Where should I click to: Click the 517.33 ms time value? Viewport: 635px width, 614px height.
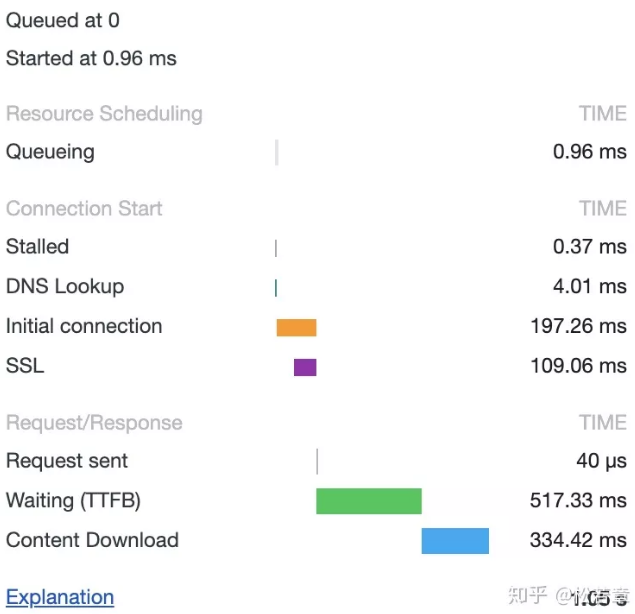tap(578, 501)
